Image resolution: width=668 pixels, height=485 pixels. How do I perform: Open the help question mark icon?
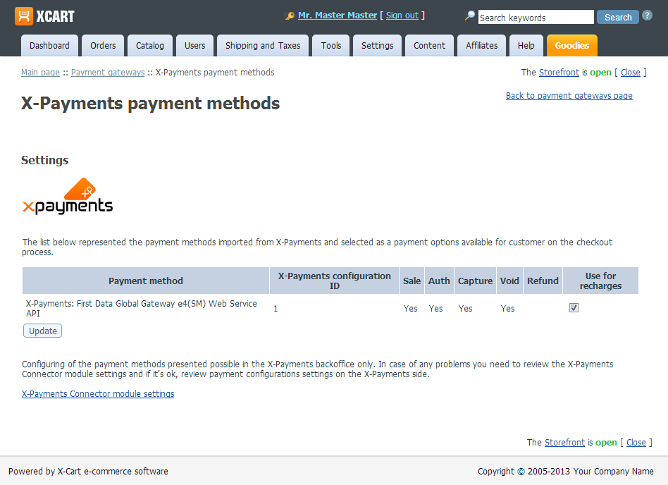pos(647,16)
